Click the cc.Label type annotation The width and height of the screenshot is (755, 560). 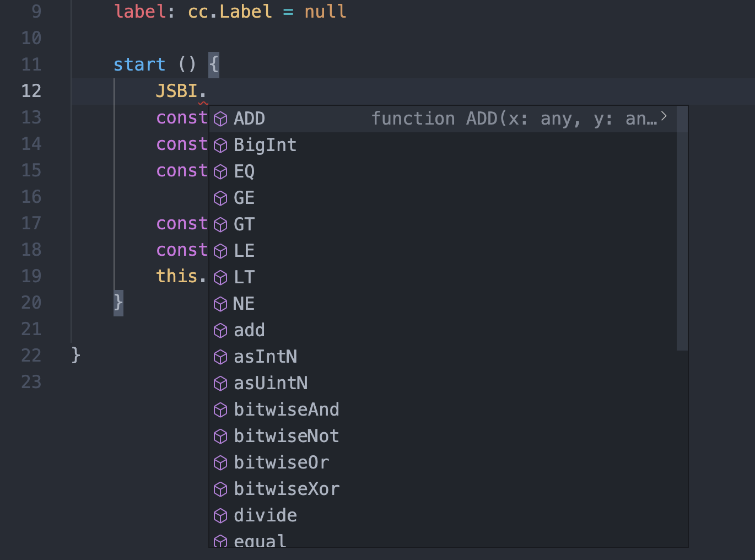tap(230, 12)
